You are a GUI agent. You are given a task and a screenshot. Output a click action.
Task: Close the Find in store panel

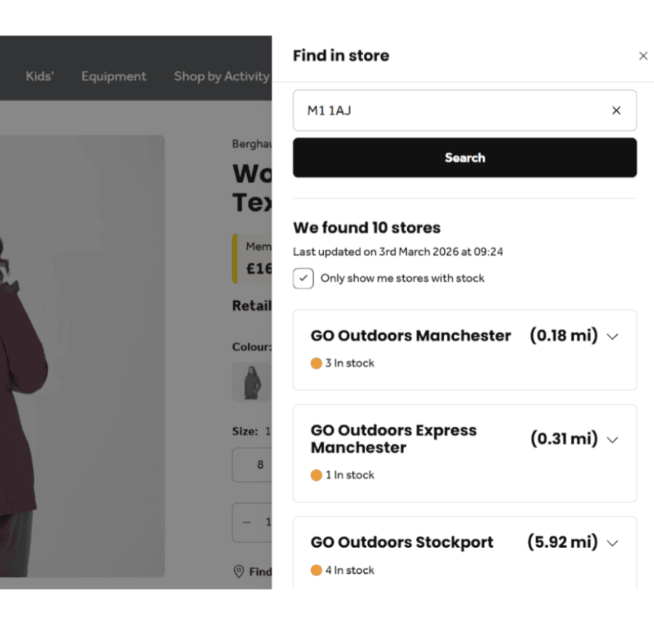point(642,56)
